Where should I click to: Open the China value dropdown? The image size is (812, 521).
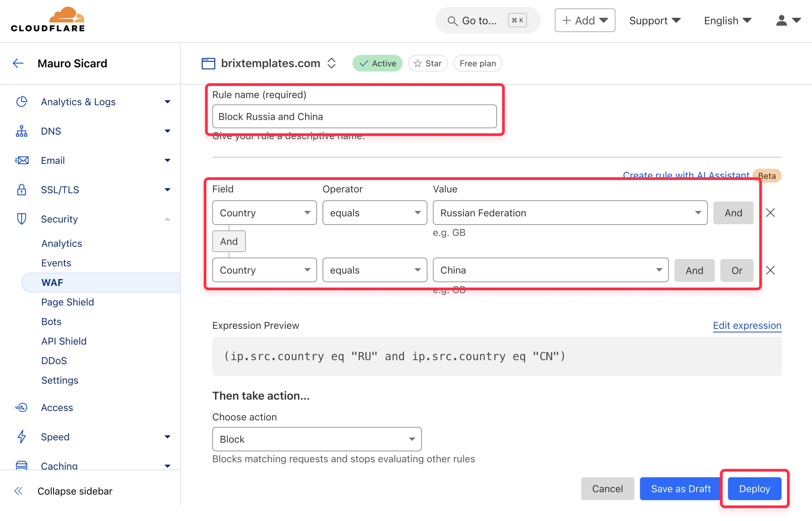click(550, 270)
